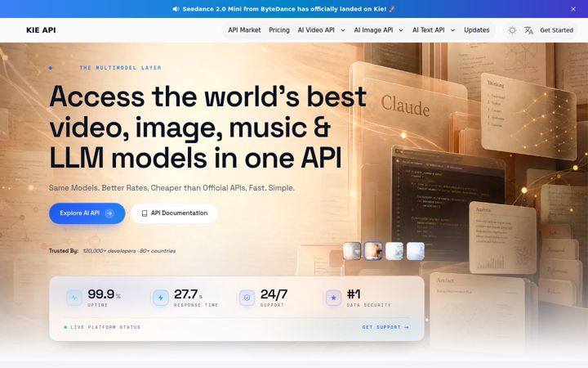Open the API Market menu item

[244, 30]
